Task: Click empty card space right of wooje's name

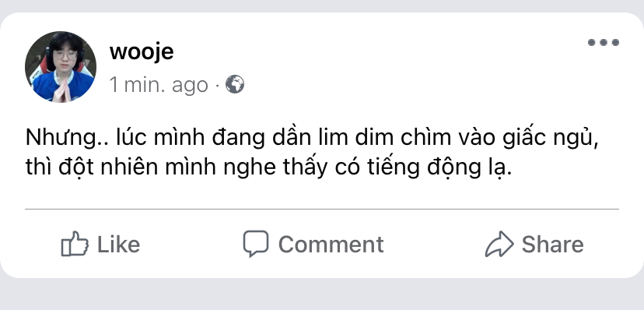Action: coord(369,54)
